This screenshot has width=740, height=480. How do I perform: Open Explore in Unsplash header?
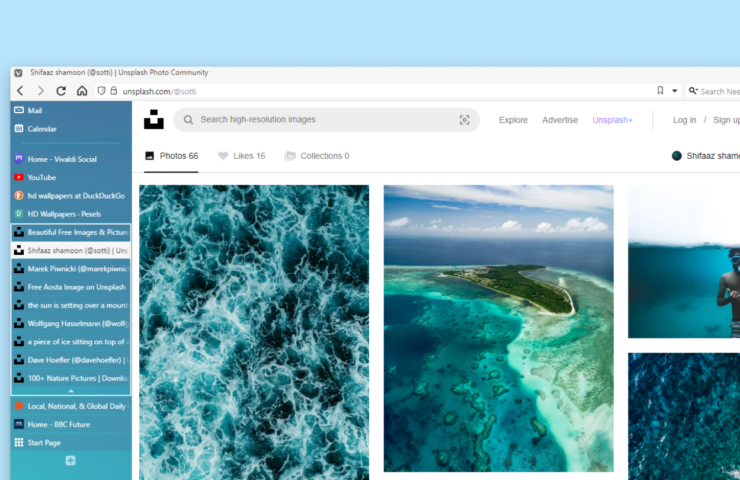pos(513,120)
